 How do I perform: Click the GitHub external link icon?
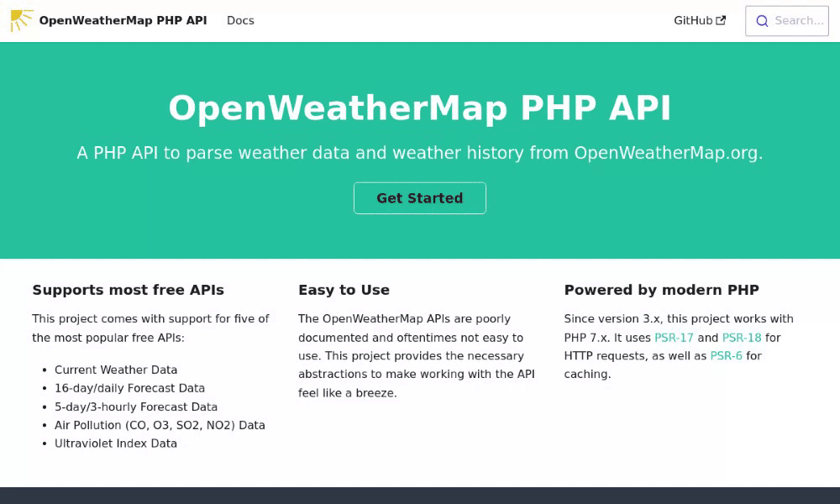pos(721,20)
